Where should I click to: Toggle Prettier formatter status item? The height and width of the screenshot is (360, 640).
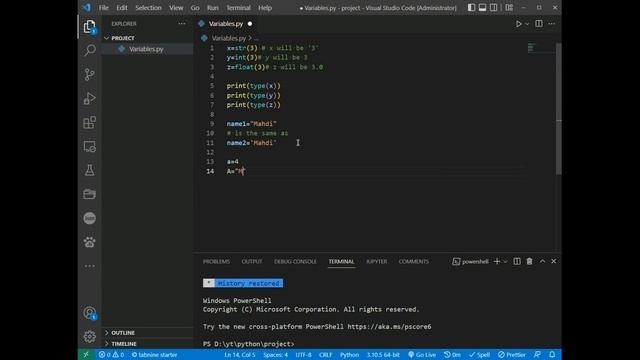coord(511,355)
